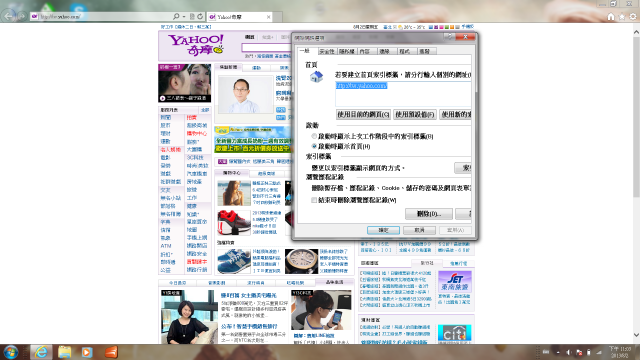Screen dimensions: 640x360
Task: Open the blue sneaker product thumbnail
Action: (x=234, y=261)
